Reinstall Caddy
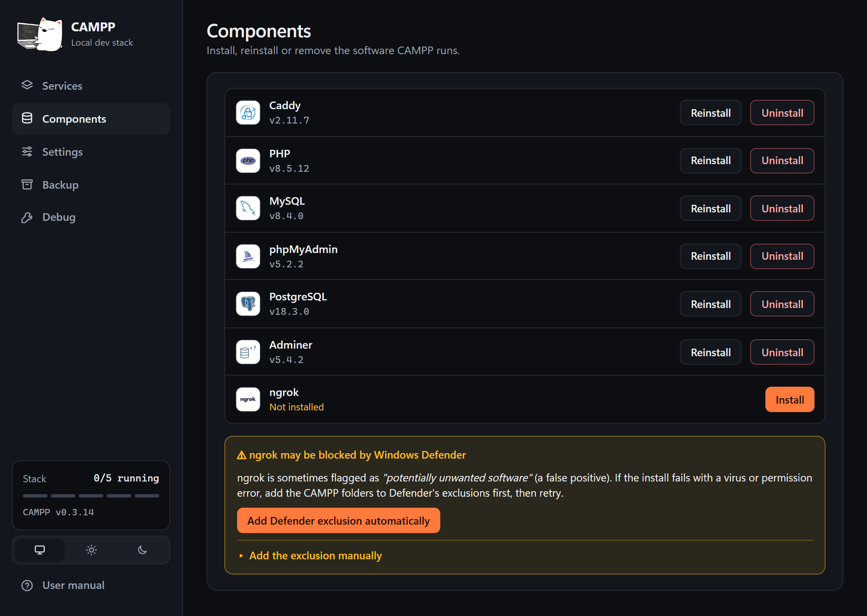Screen dimensions: 867x616 coord(711,113)
